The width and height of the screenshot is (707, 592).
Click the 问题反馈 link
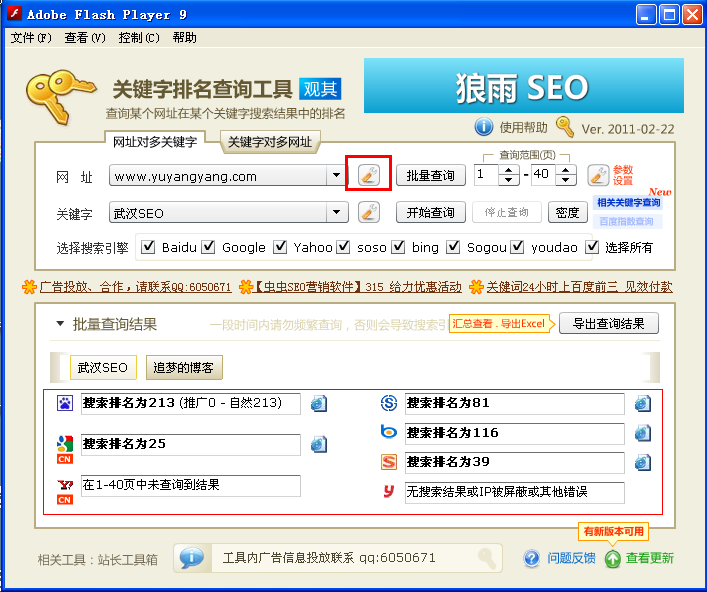pos(571,558)
